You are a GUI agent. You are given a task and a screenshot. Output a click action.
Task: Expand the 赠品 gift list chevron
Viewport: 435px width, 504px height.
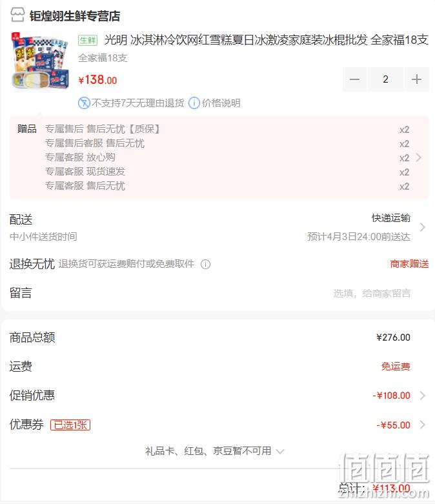click(419, 157)
